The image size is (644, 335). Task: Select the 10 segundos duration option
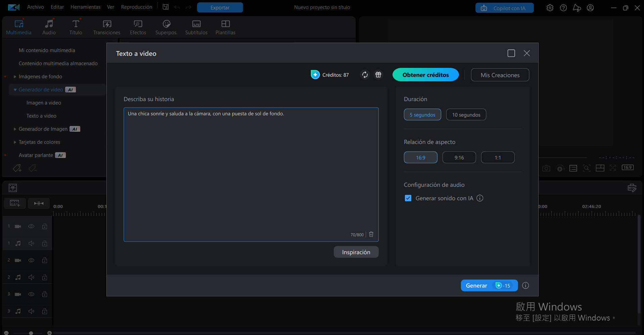pos(466,114)
